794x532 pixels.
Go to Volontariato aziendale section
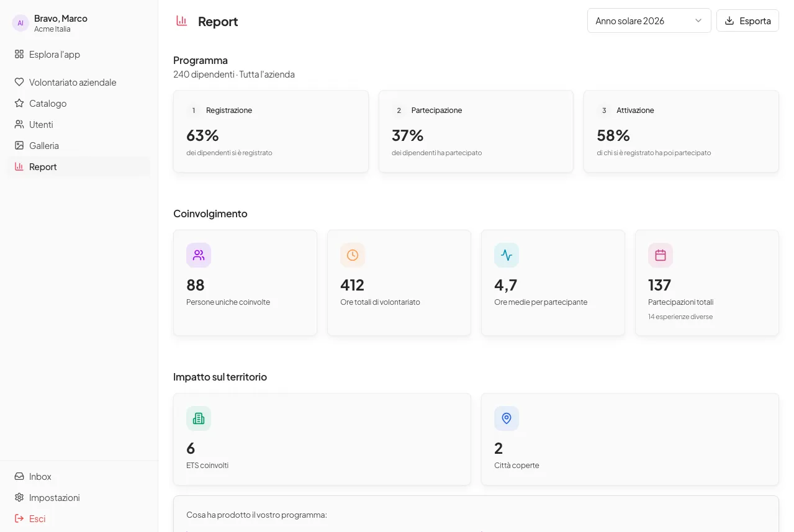(78, 82)
